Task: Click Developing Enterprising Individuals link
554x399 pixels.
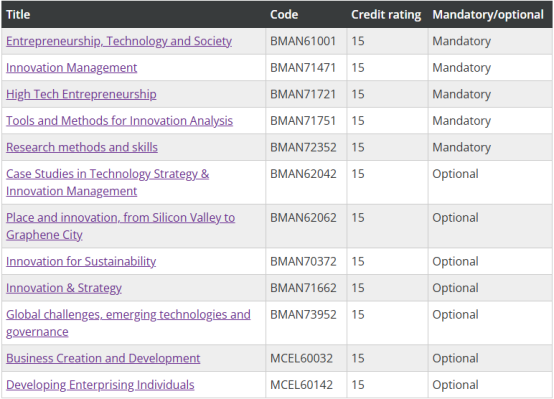Action: point(100,385)
